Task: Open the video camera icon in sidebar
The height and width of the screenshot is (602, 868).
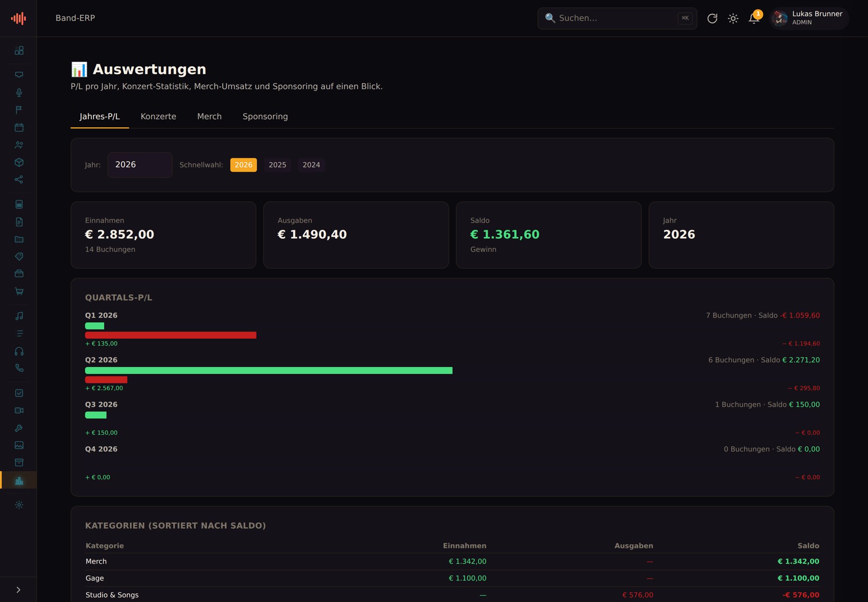Action: (19, 410)
